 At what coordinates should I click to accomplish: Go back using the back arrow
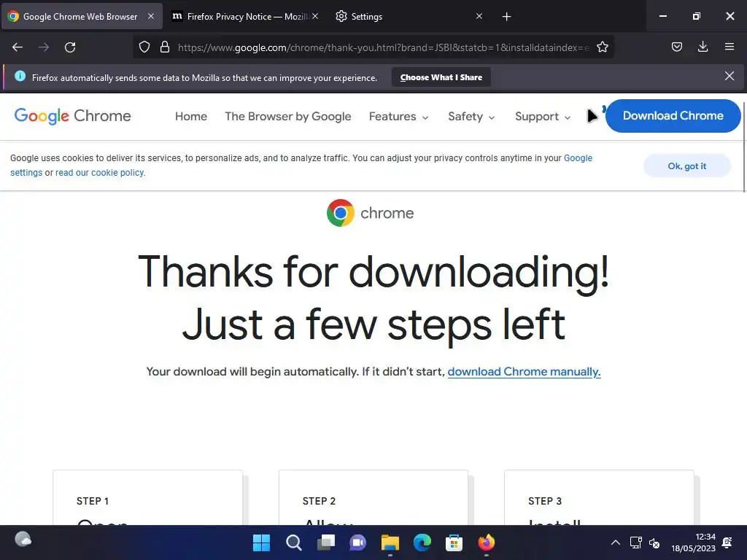pyautogui.click(x=18, y=47)
